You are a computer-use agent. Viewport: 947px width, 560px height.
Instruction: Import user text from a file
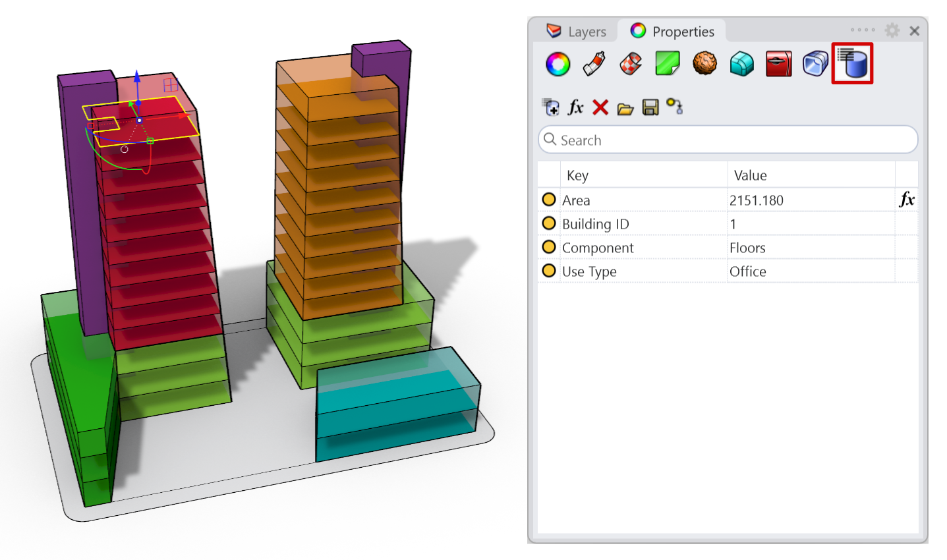(624, 107)
